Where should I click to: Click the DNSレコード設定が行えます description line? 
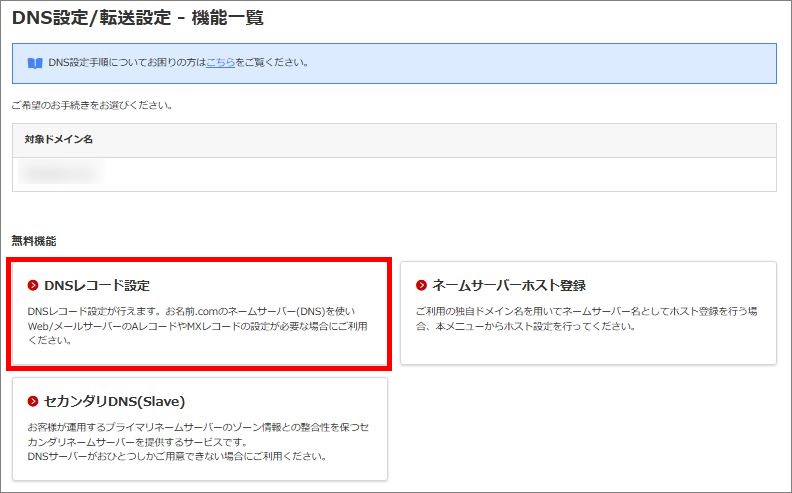(x=191, y=311)
